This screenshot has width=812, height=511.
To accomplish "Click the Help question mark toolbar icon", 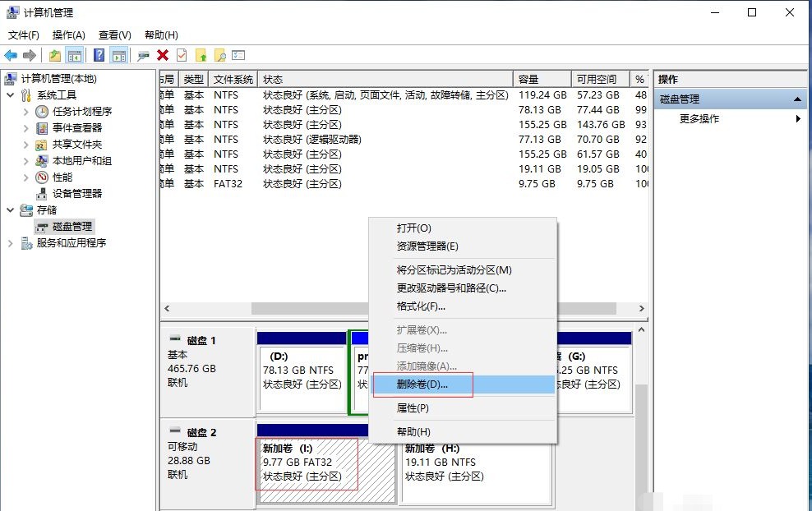I will tap(99, 55).
